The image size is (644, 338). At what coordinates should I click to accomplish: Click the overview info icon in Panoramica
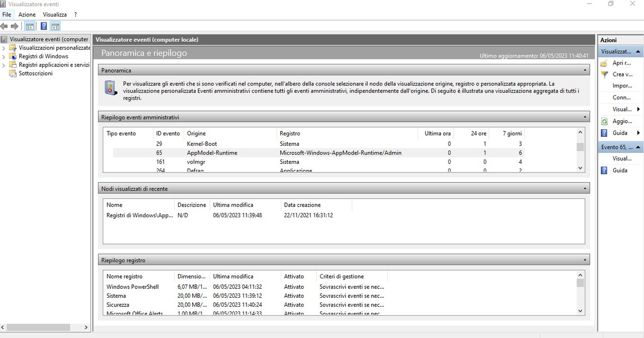tap(110, 88)
